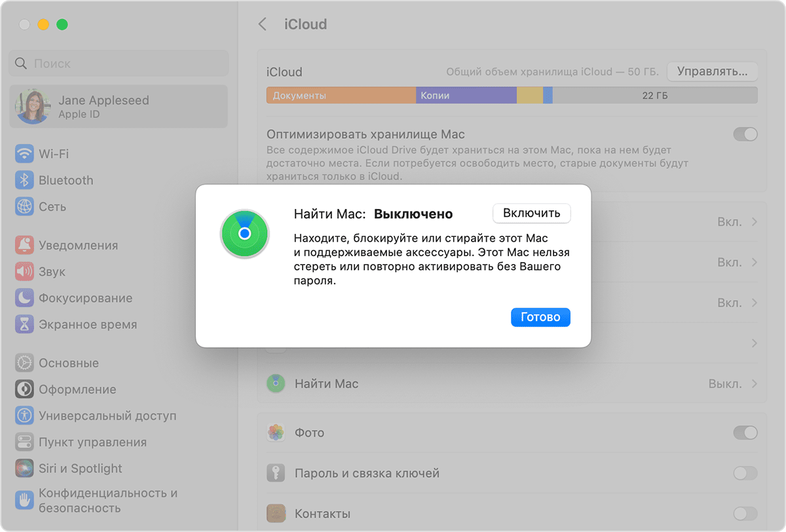Select Jane Appleseed Apple ID entry
786x532 pixels.
coord(119,107)
